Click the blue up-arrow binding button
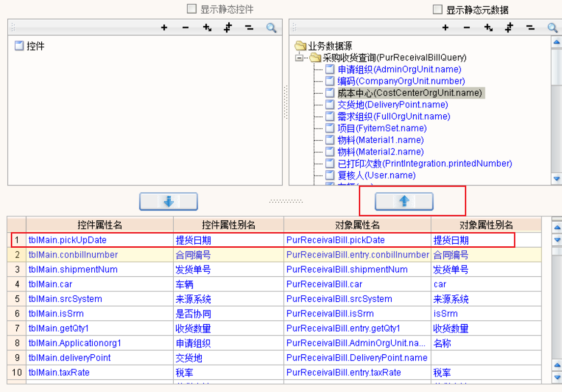This screenshot has height=392, width=562. 404,202
